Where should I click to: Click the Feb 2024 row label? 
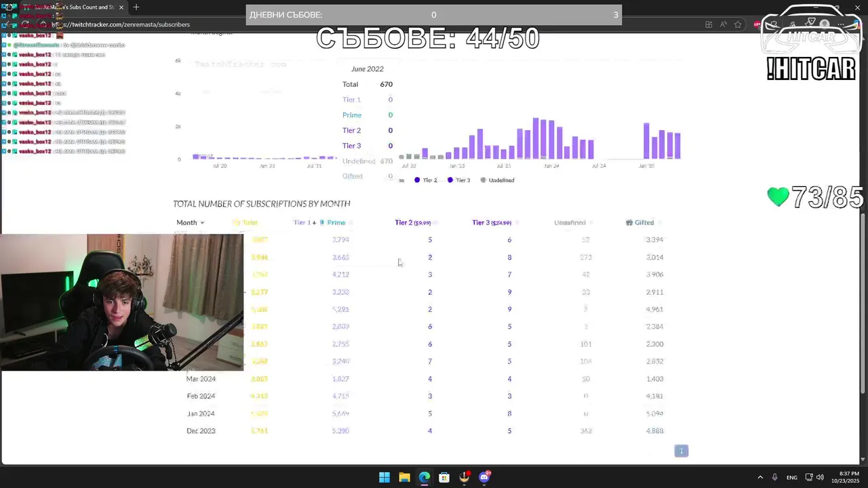click(201, 396)
